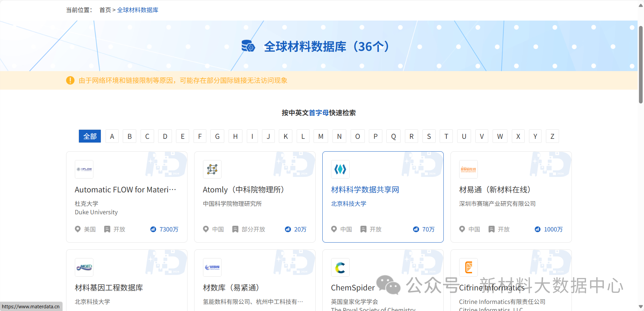Filter databases by letter A
The width and height of the screenshot is (644, 311).
click(x=112, y=136)
